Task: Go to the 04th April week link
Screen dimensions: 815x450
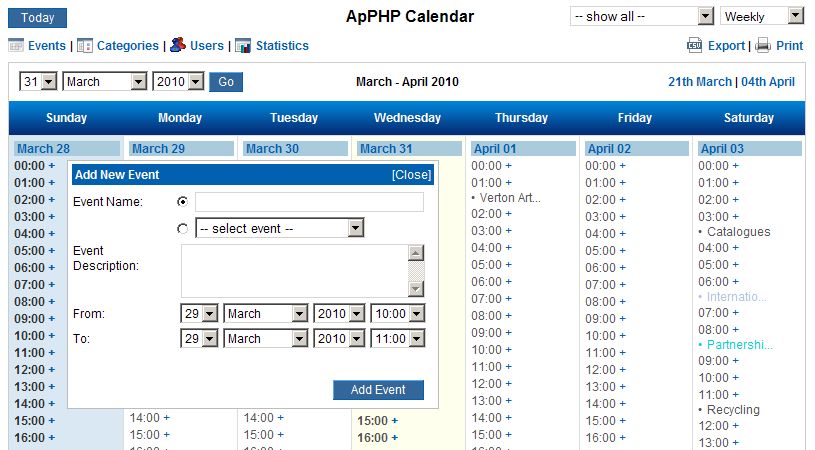Action: pyautogui.click(x=768, y=82)
